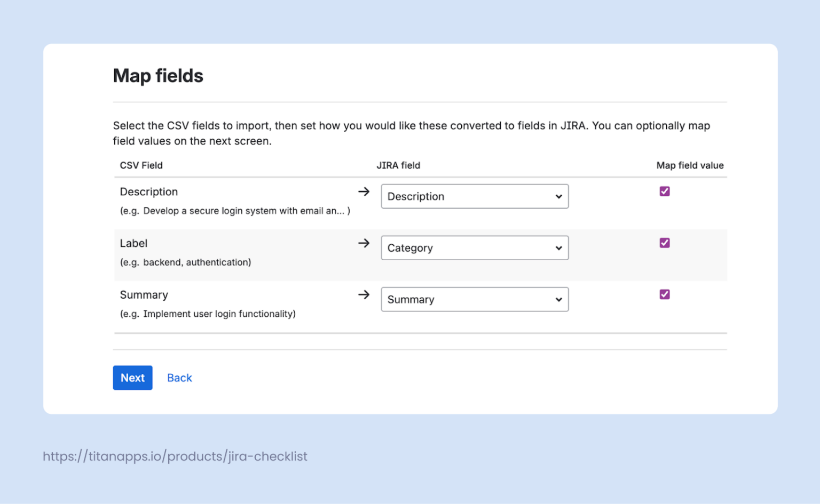Screen dimensions: 820x504
Task: Click the chevron in the Description dropdown
Action: [558, 196]
